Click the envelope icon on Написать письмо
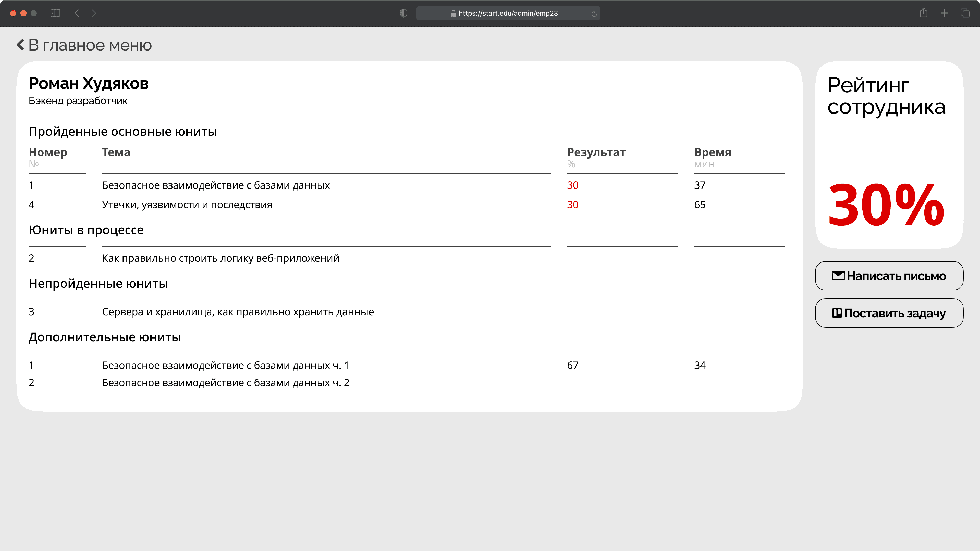 [x=838, y=276]
